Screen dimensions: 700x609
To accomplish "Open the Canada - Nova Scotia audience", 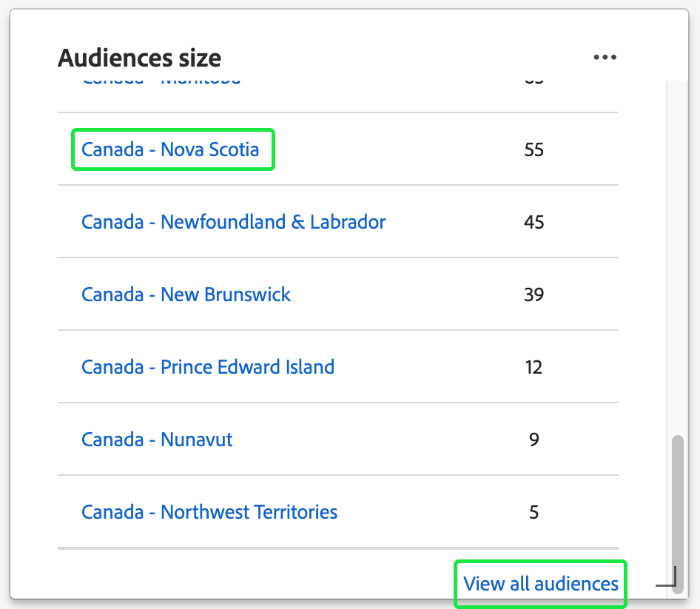I will 170,149.
